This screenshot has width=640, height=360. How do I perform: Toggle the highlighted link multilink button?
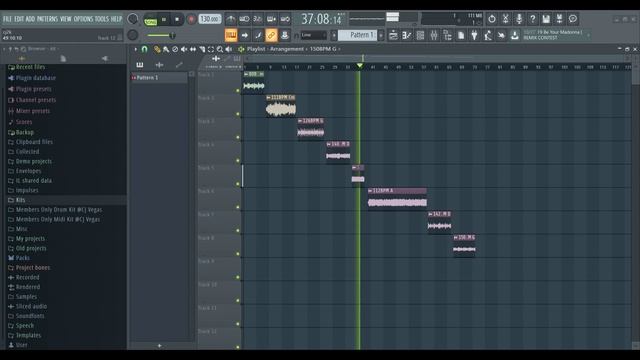coord(271,36)
